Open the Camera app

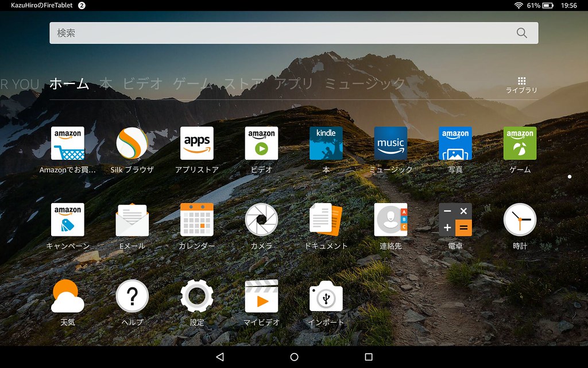coord(261,220)
